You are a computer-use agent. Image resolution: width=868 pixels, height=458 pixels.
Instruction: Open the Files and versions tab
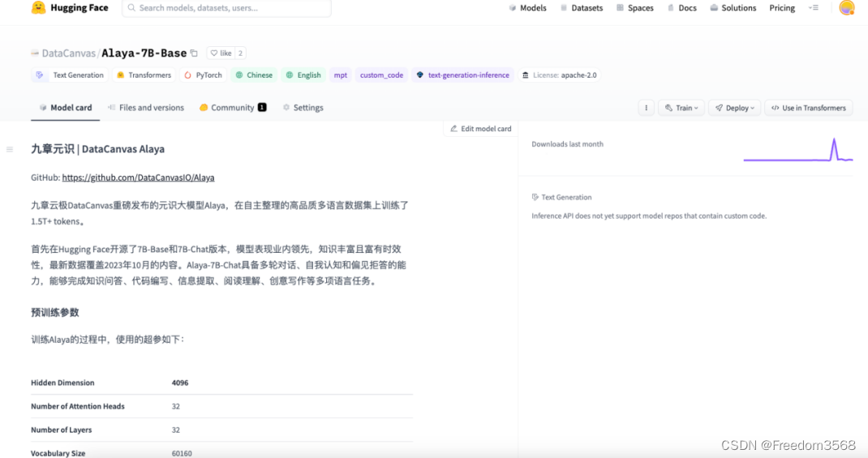pyautogui.click(x=145, y=108)
